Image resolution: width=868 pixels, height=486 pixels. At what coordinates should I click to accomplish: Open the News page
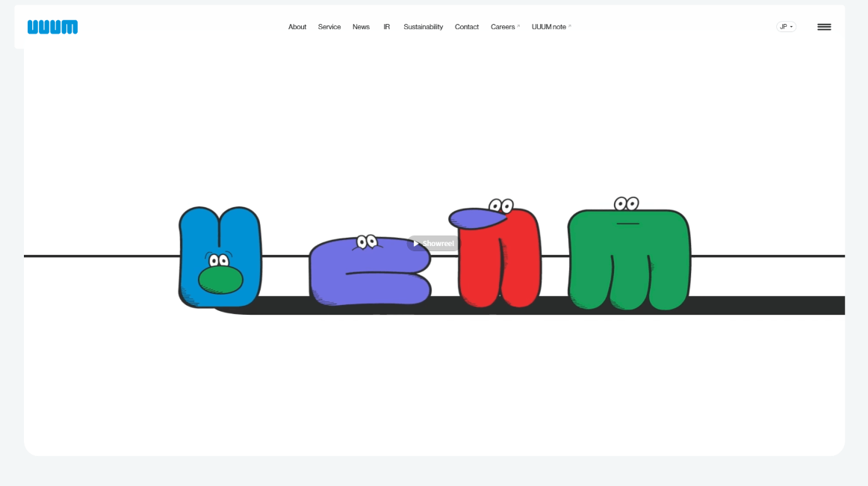click(361, 27)
